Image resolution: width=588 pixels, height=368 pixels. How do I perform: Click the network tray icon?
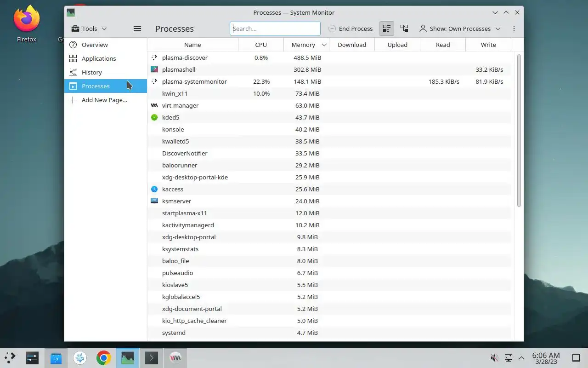509,357
